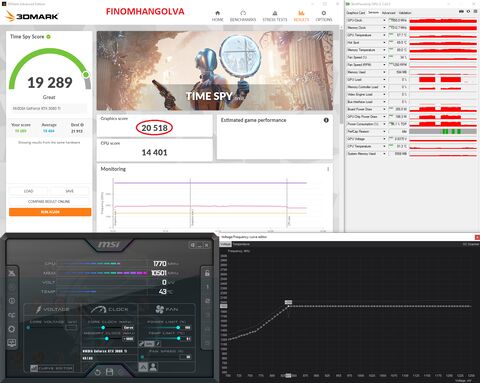Open Graphics Card tab in GPU-Z
Image resolution: width=480 pixels, height=383 pixels.
[x=356, y=13]
